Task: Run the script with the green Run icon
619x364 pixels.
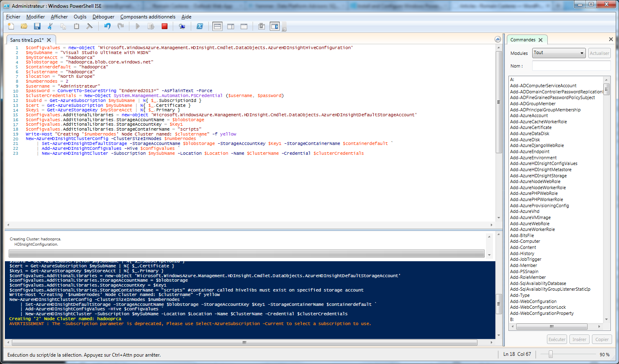Action: [137, 26]
